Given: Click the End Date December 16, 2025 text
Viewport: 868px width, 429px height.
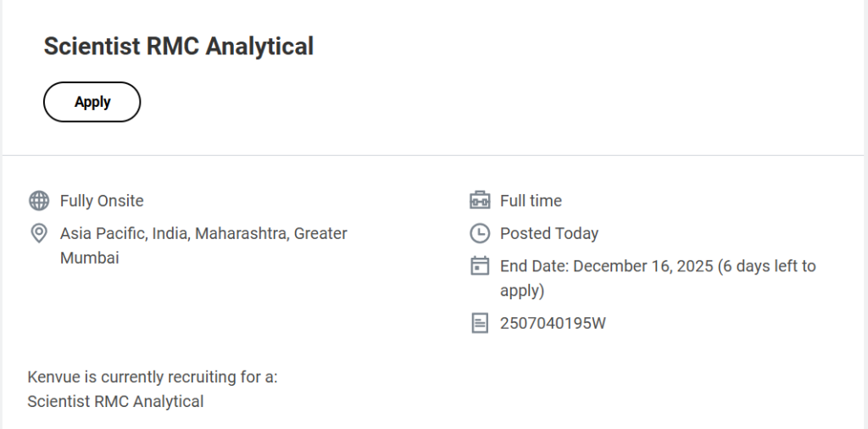Looking at the screenshot, I should coord(606,266).
